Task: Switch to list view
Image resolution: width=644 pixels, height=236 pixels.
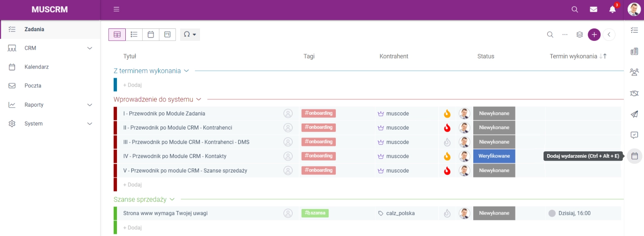Action: [x=134, y=35]
